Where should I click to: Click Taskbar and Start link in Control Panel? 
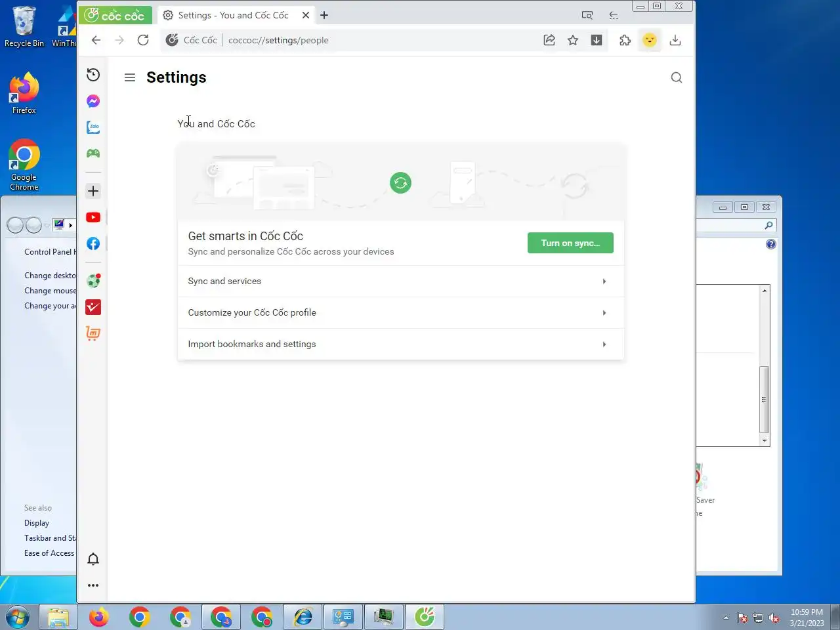pos(50,538)
